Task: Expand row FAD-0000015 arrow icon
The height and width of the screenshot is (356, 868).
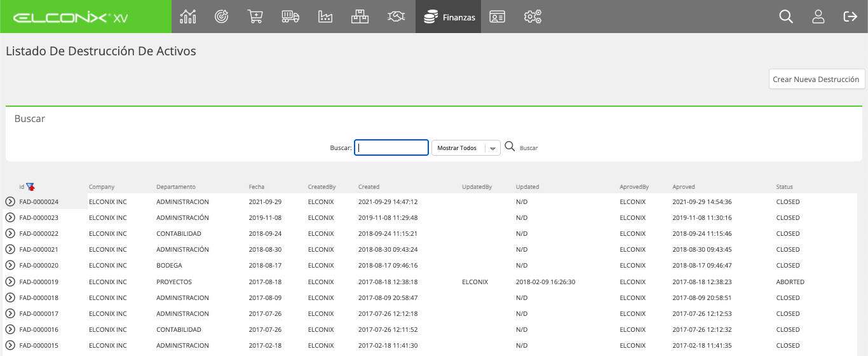Action: [x=10, y=345]
